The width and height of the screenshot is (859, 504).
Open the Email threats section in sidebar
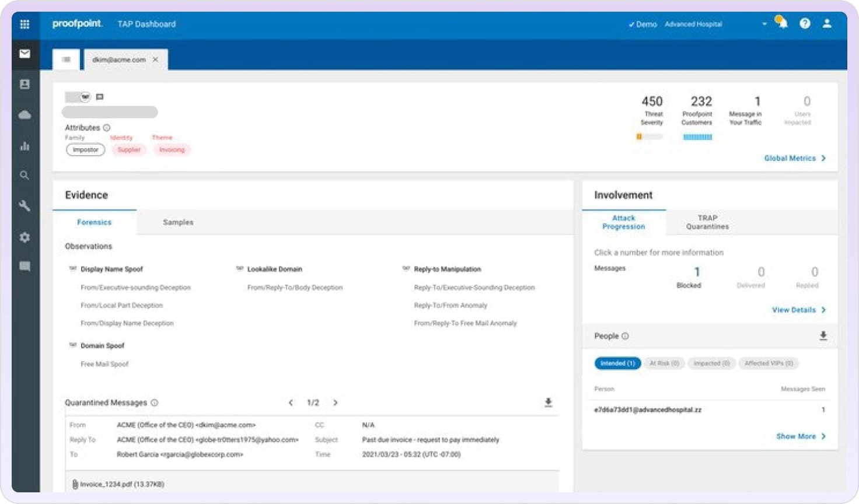click(x=25, y=53)
